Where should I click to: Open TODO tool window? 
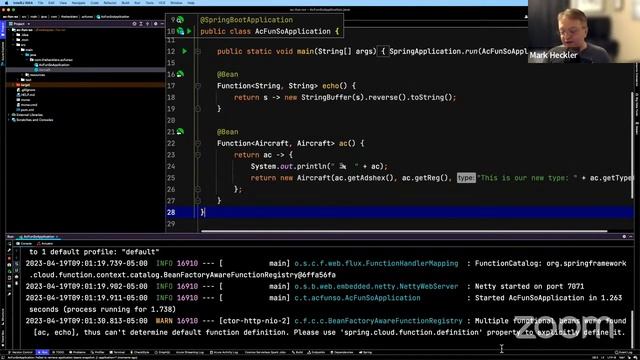pos(58,352)
